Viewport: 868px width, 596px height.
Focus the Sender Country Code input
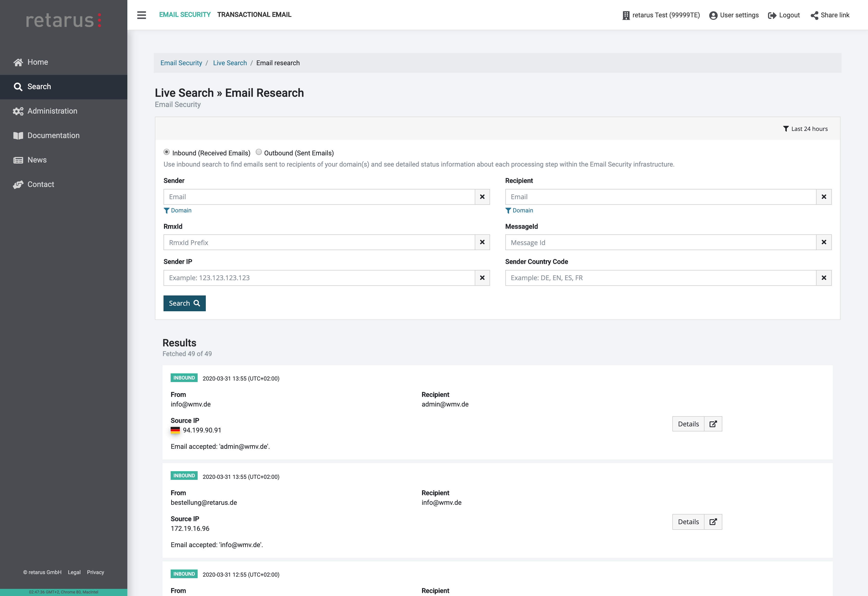(660, 278)
